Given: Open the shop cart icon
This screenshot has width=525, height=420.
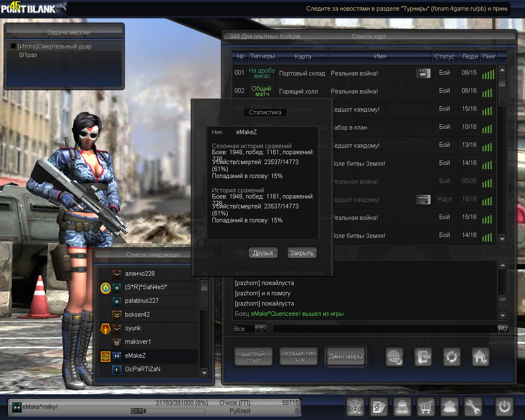Looking at the screenshot, I should click(426, 407).
